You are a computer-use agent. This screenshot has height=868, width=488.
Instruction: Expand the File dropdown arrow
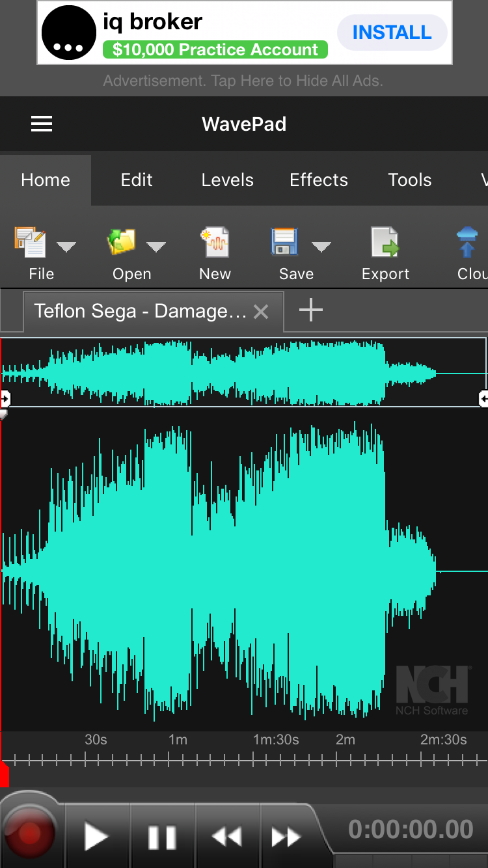[66, 247]
